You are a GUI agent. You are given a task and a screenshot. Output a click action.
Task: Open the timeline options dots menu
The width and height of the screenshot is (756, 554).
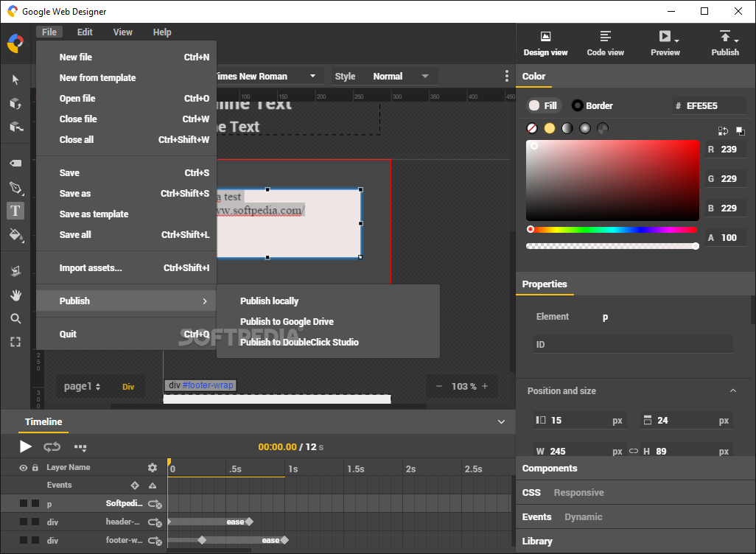click(80, 447)
